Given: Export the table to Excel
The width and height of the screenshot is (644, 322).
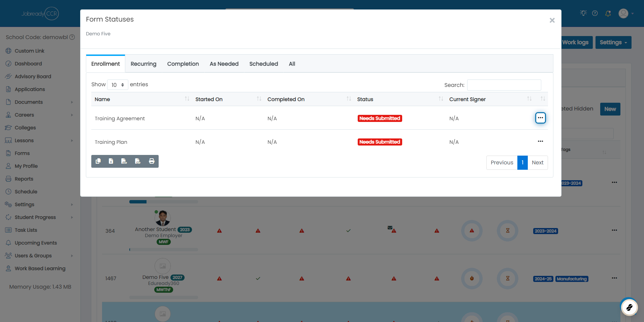Looking at the screenshot, I should click(x=111, y=161).
